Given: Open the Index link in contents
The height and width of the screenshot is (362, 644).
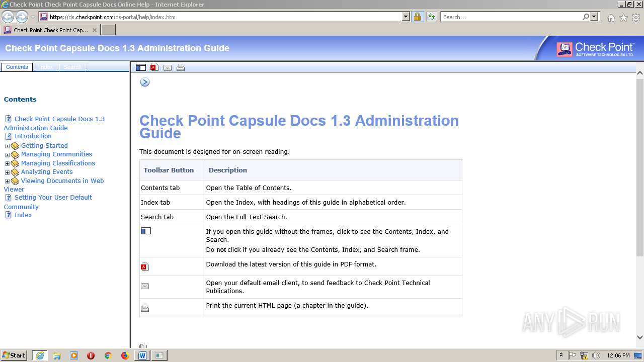Looking at the screenshot, I should [23, 215].
